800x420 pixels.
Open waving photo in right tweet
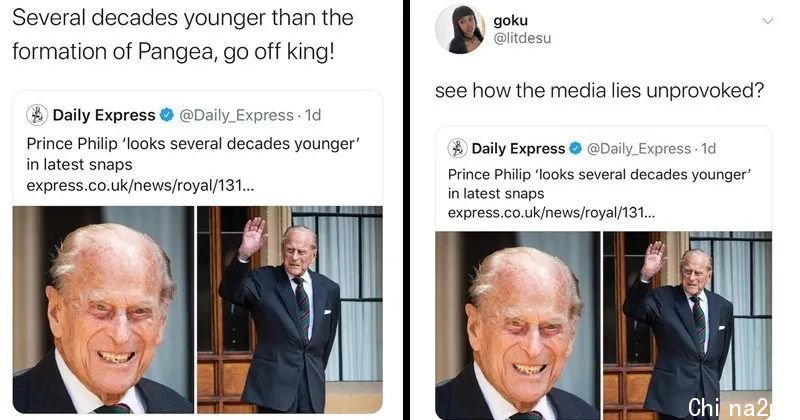click(x=687, y=326)
